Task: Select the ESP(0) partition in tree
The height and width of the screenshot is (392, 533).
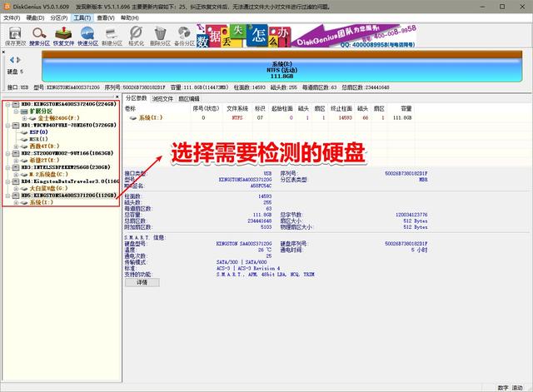Action: coord(38,132)
